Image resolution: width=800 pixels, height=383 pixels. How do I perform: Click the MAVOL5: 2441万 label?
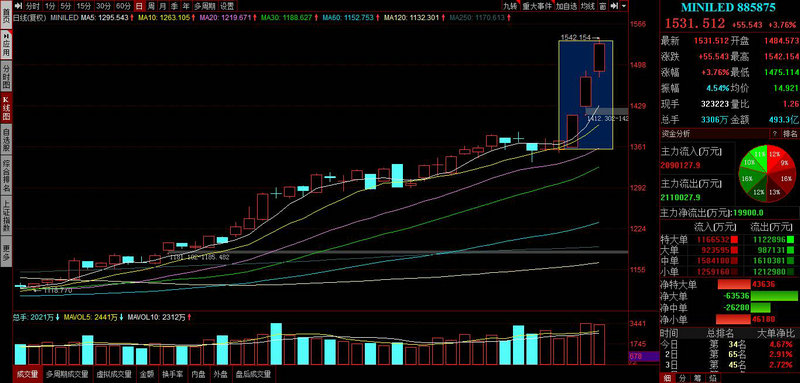tap(90, 317)
